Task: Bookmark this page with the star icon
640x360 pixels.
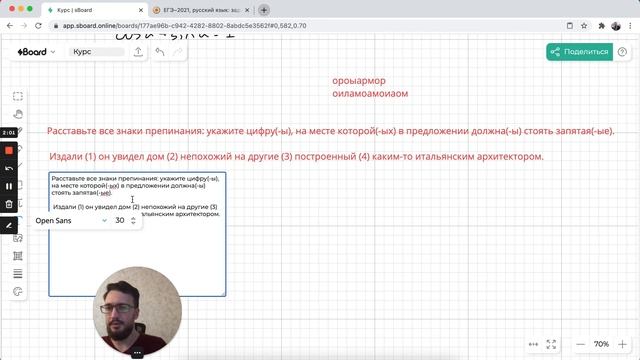Action: [x=584, y=26]
